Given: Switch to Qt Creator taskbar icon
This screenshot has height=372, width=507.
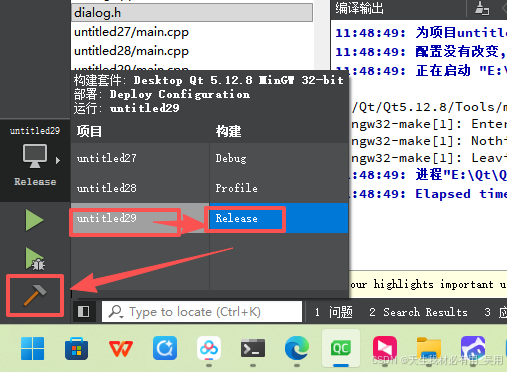Looking at the screenshot, I should (x=341, y=348).
